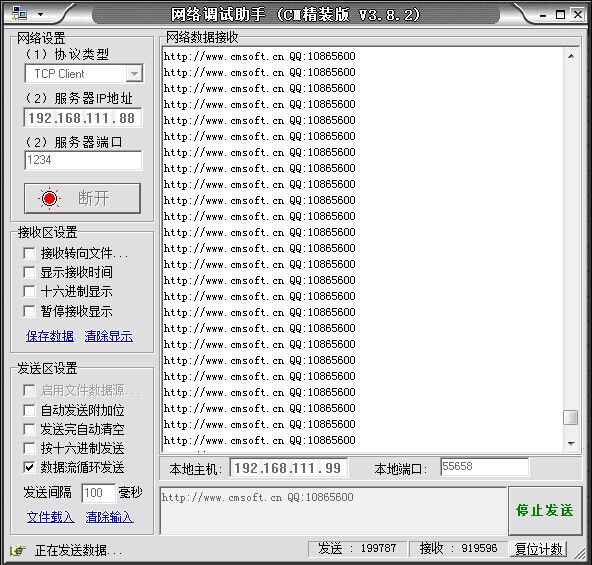Click the red connection indicator lamp
The width and height of the screenshot is (592, 565).
click(49, 198)
